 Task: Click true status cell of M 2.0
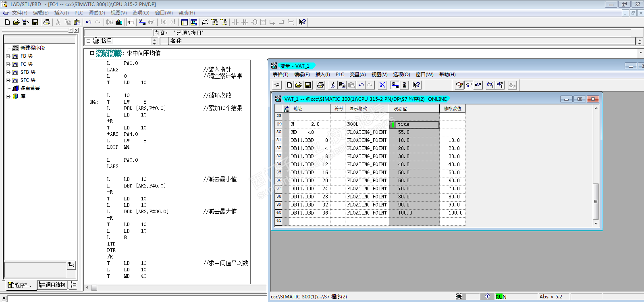[414, 124]
